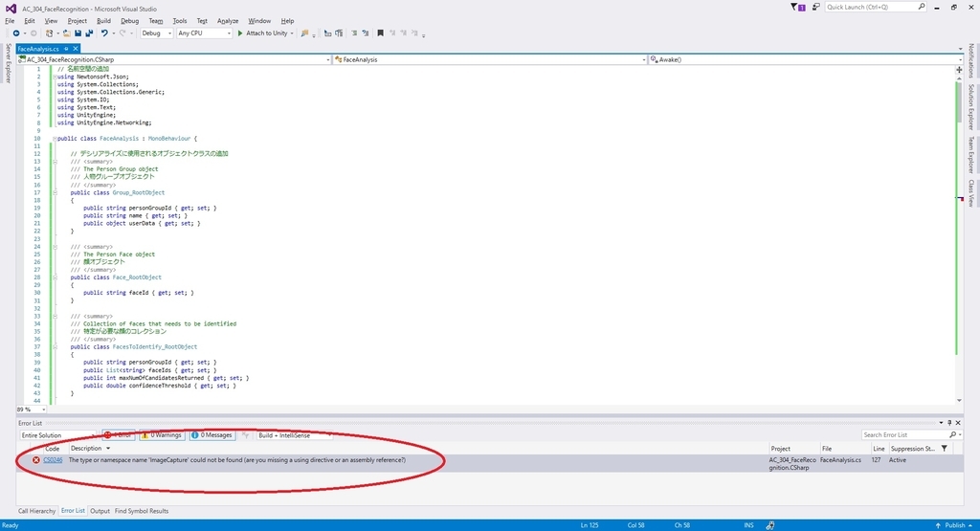Switch to the Output tab
This screenshot has height=531, width=980.
pos(100,511)
